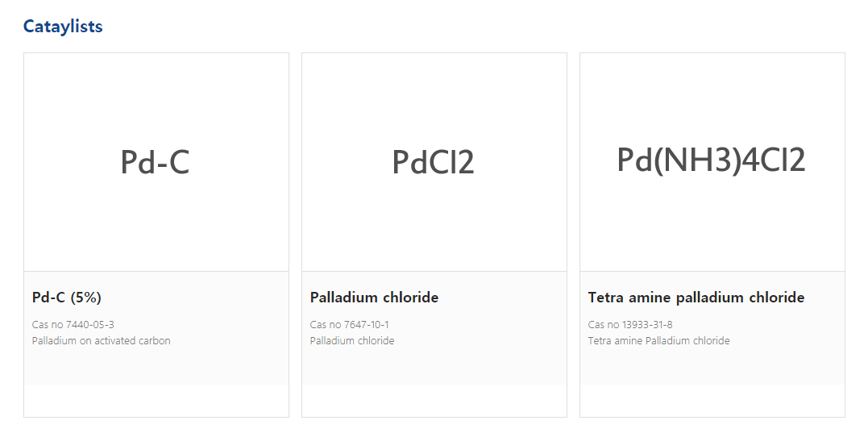
Task: Click the Pd-C (5%) product title
Action: click(x=67, y=298)
